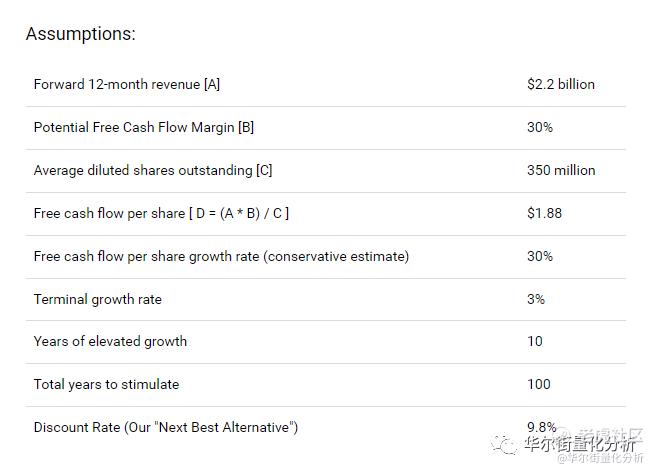Select the per share growth rate (conservative estimate) label

[221, 256]
